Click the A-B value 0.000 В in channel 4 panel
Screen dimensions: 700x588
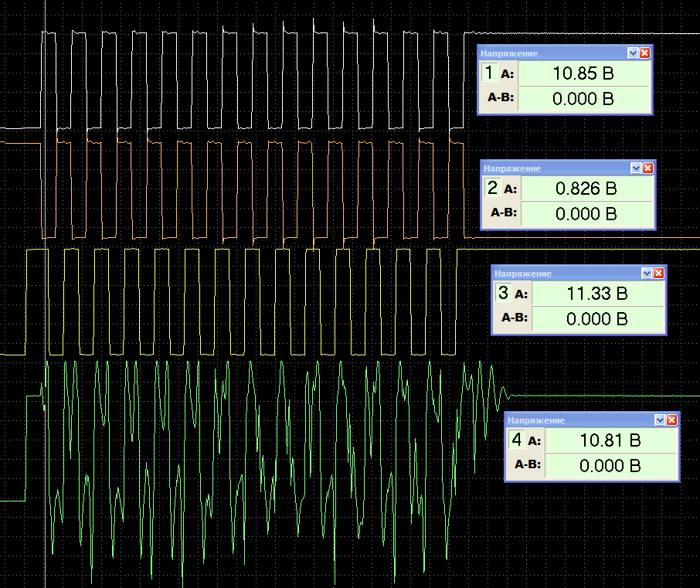click(610, 465)
